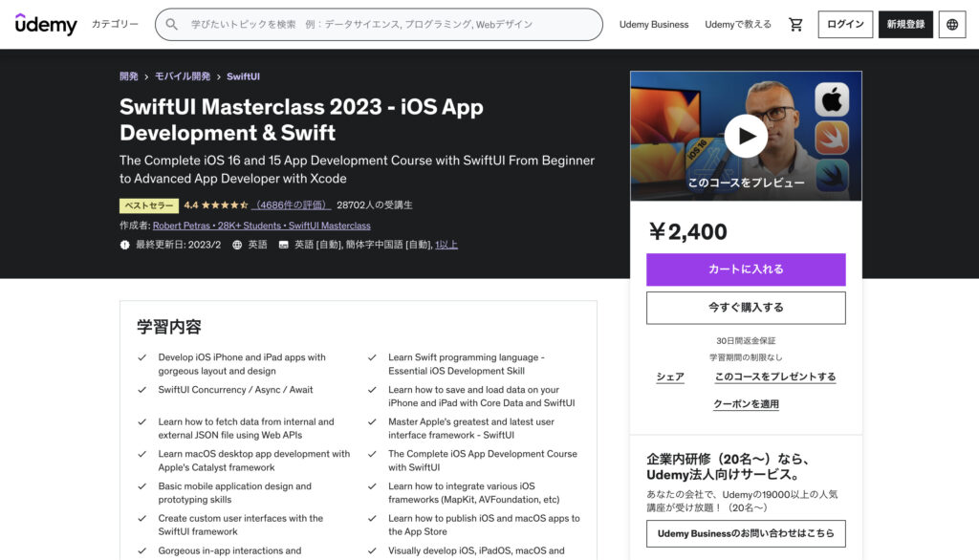This screenshot has width=979, height=560.
Task: Go to 開発 breadcrumb
Action: click(129, 76)
